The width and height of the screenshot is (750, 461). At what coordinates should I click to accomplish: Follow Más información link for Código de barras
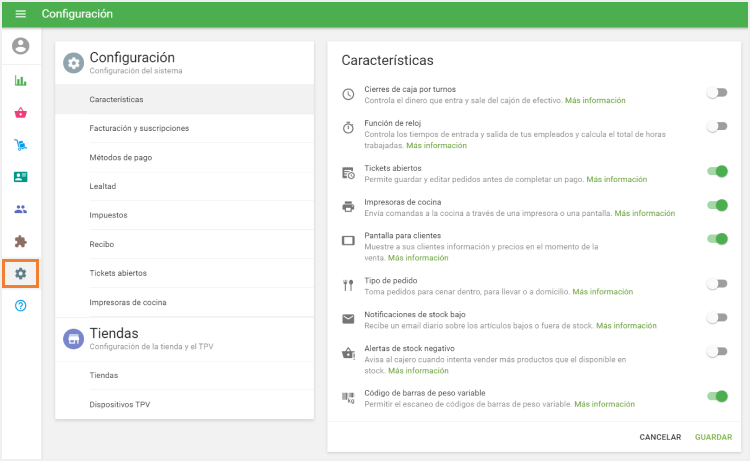point(604,404)
